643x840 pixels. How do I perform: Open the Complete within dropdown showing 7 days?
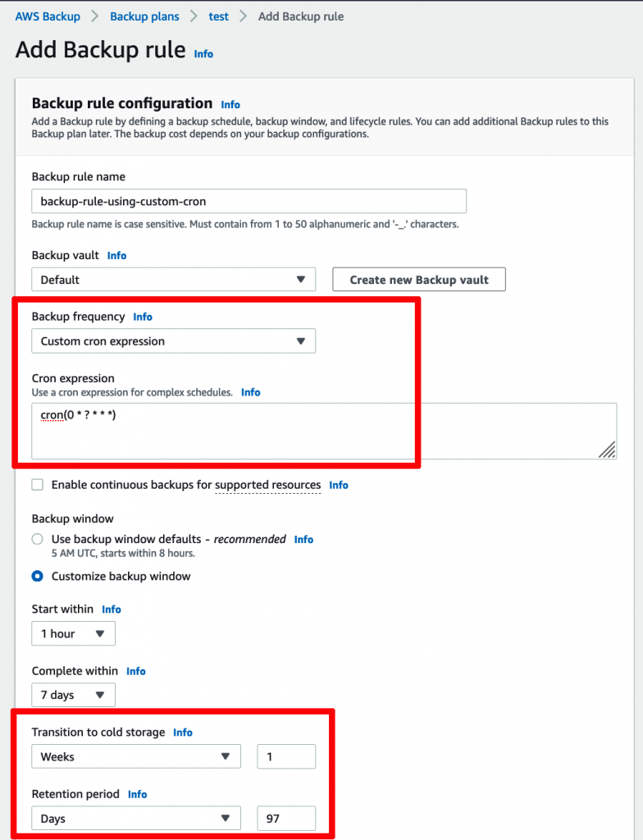coord(73,694)
